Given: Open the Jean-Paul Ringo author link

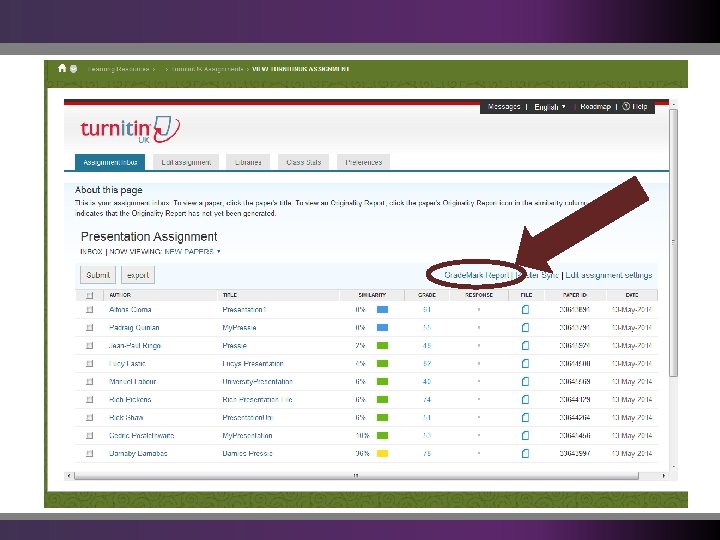Looking at the screenshot, I should pos(135,345).
